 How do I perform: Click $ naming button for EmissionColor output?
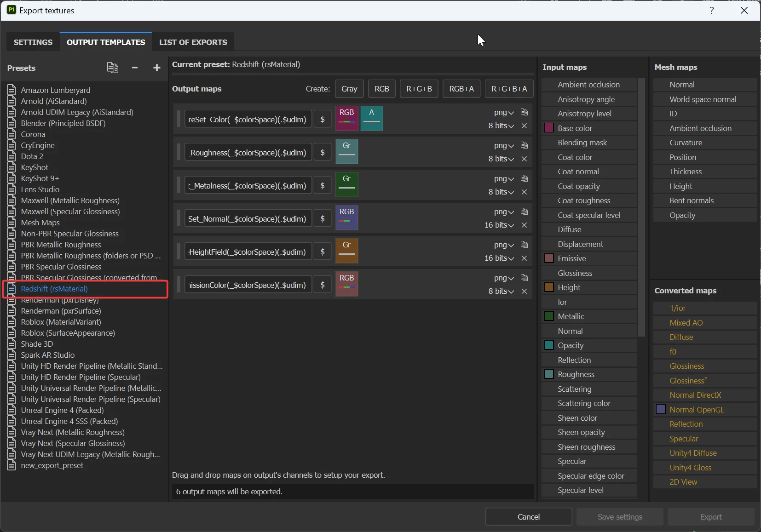click(x=323, y=285)
